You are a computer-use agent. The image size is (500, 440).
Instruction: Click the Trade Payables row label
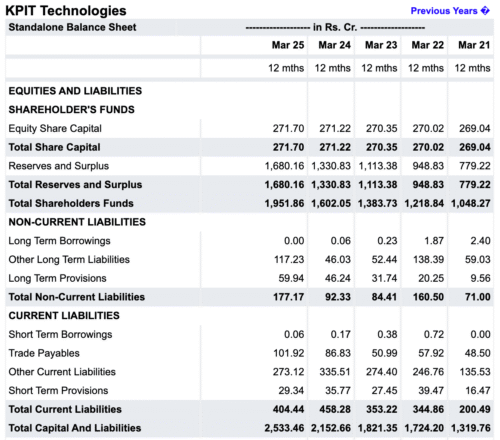[44, 353]
